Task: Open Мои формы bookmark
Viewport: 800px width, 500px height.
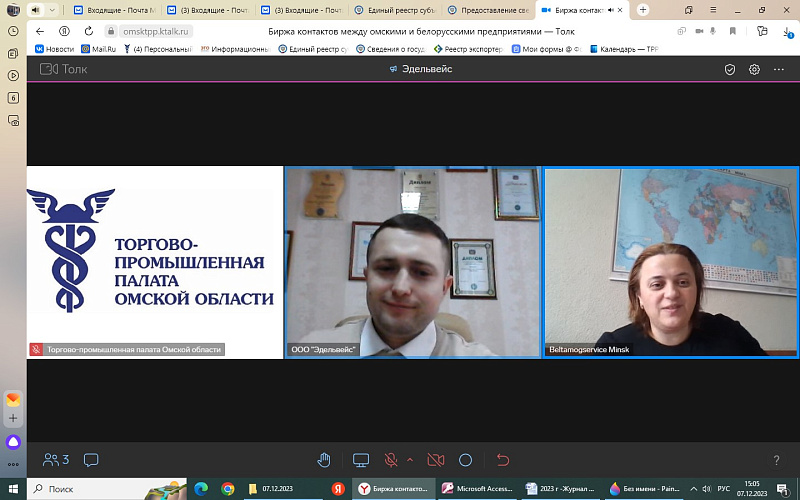Action: [546, 49]
